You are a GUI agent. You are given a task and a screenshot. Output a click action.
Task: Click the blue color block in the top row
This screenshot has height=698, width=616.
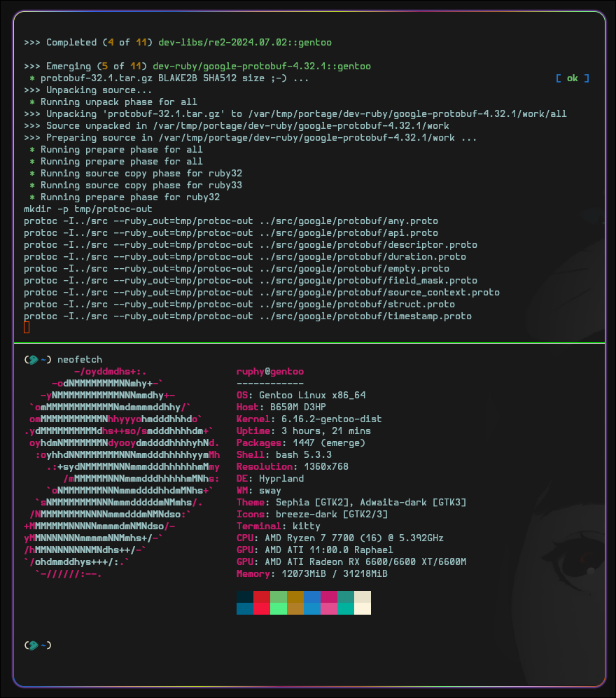312,596
